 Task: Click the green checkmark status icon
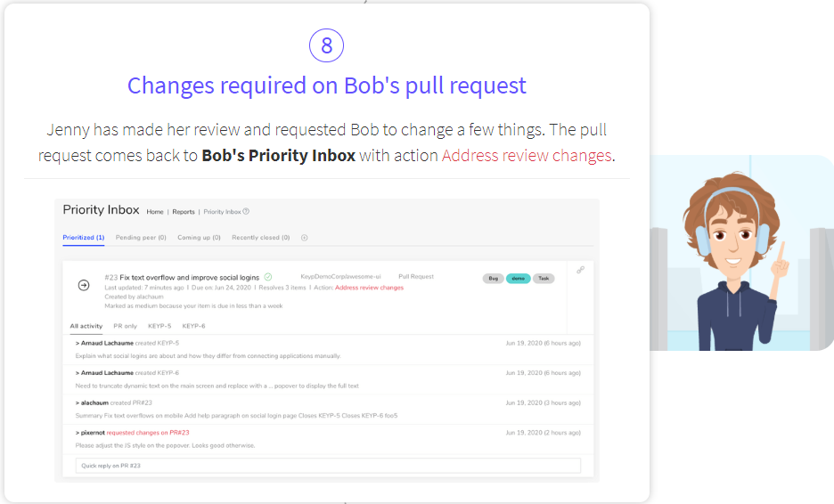tap(268, 277)
